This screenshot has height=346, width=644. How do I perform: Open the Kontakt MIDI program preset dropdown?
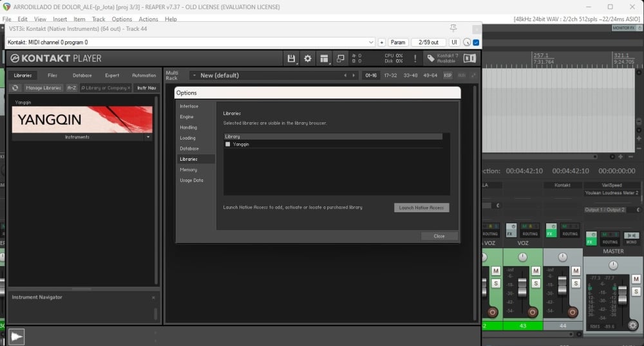(x=371, y=42)
